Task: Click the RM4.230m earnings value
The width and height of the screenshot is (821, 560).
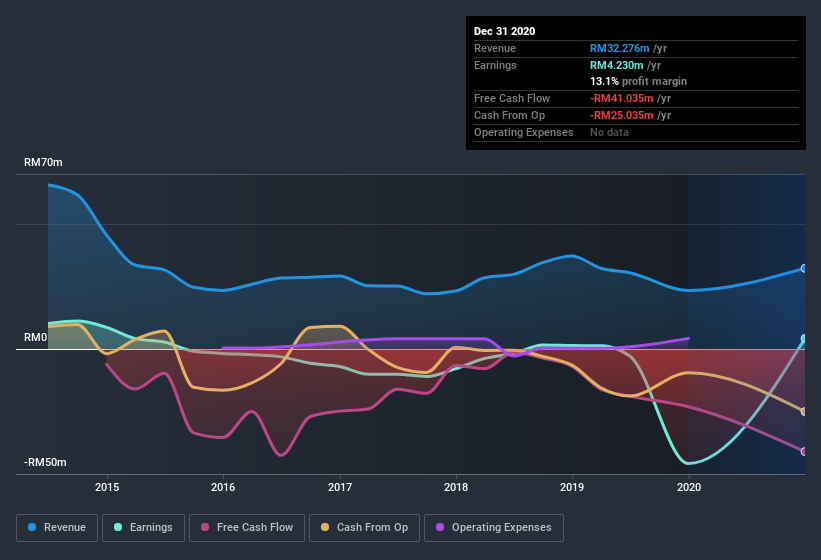Action: [x=617, y=65]
